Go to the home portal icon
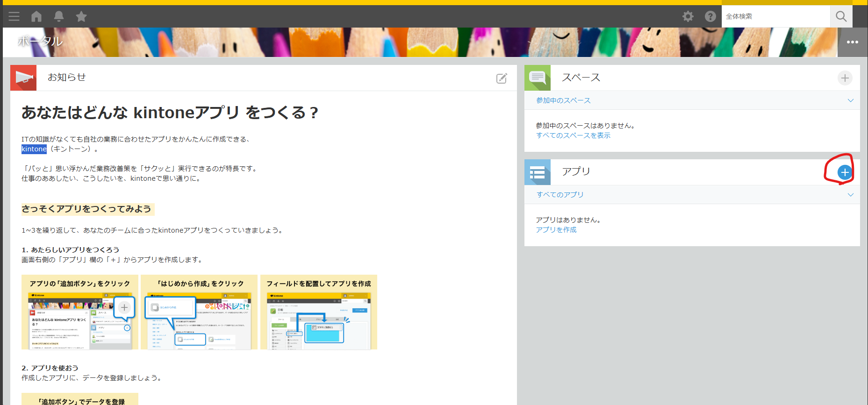The height and width of the screenshot is (405, 868). 36,16
